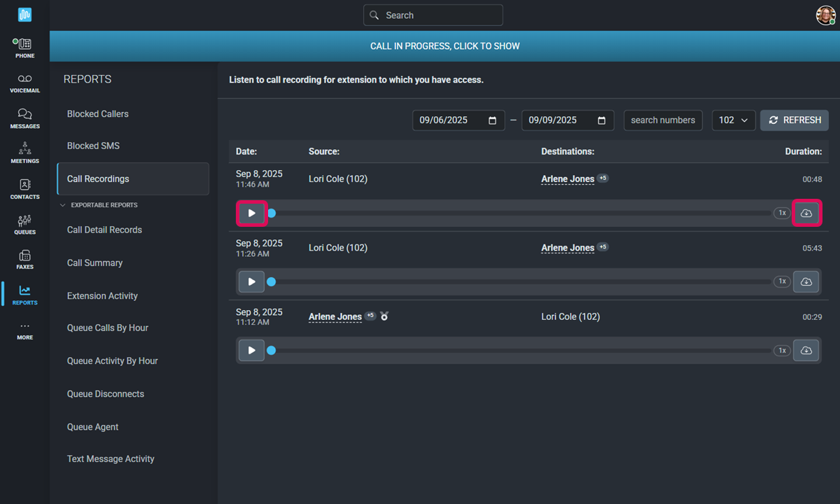Screen dimensions: 840x504
Task: Open the Queues sidebar icon
Action: [x=24, y=224]
